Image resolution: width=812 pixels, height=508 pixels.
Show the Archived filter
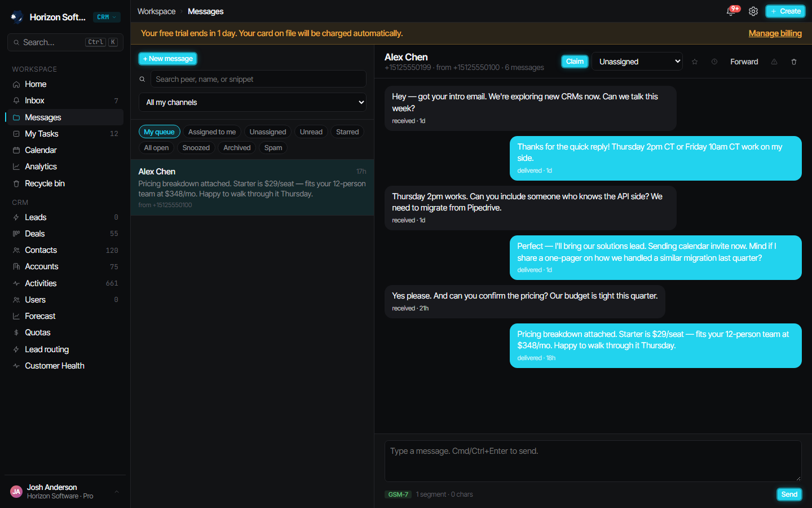pos(237,148)
